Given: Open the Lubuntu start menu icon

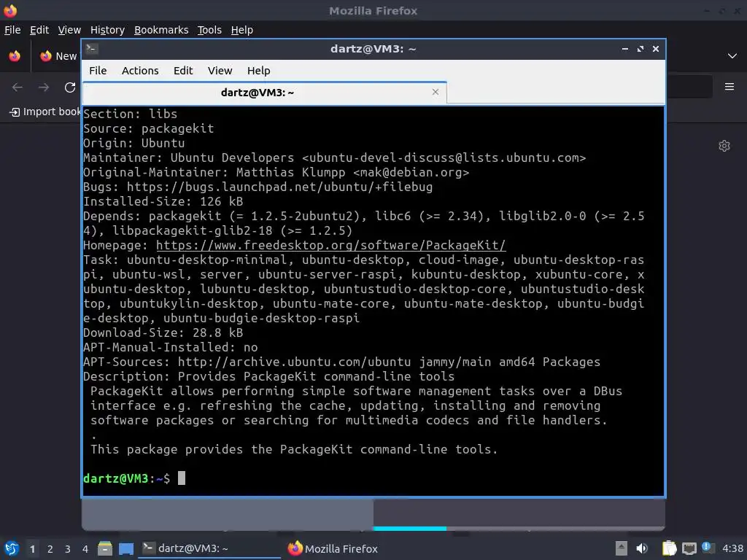Looking at the screenshot, I should [x=12, y=548].
